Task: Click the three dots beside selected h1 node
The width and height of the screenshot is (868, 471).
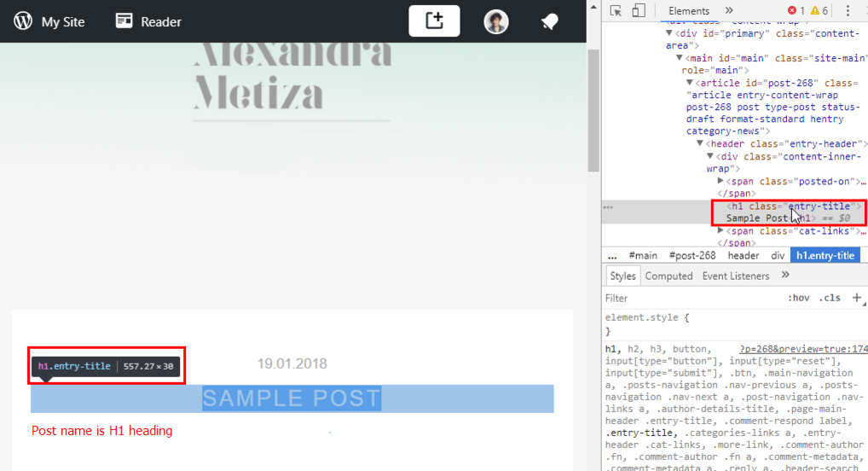Action: point(609,207)
